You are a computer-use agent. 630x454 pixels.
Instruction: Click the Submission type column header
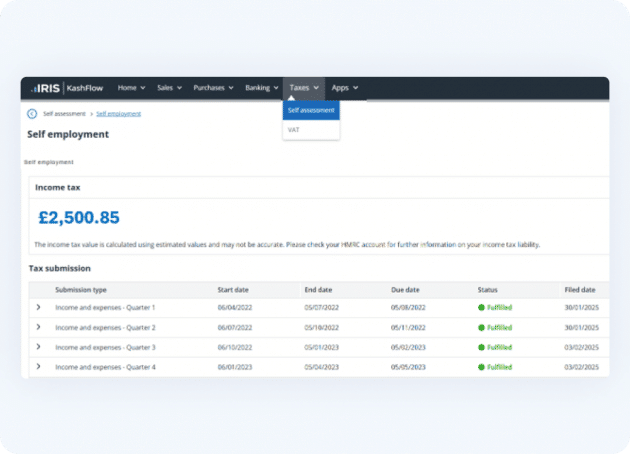pos(81,290)
